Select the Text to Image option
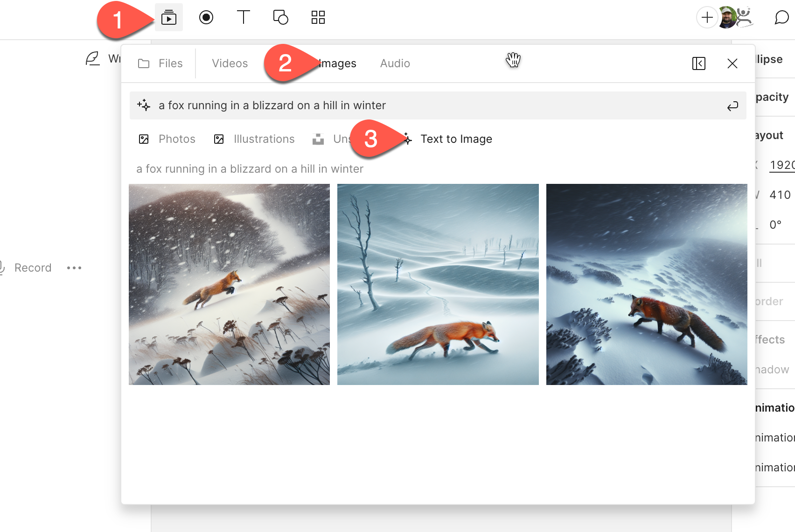The width and height of the screenshot is (795, 532). (456, 139)
